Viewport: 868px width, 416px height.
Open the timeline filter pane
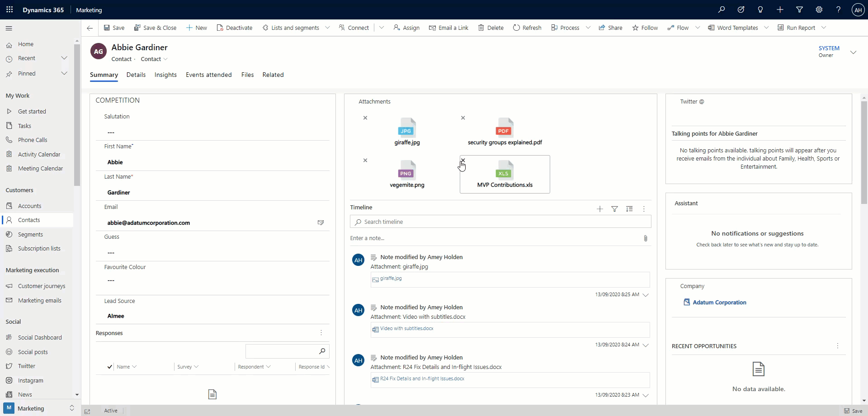[x=615, y=209]
